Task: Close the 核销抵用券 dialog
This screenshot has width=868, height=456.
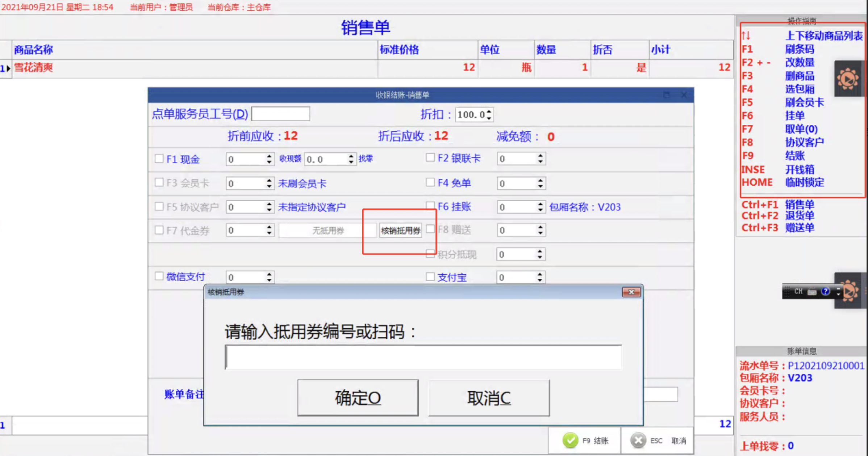Action: coord(631,292)
